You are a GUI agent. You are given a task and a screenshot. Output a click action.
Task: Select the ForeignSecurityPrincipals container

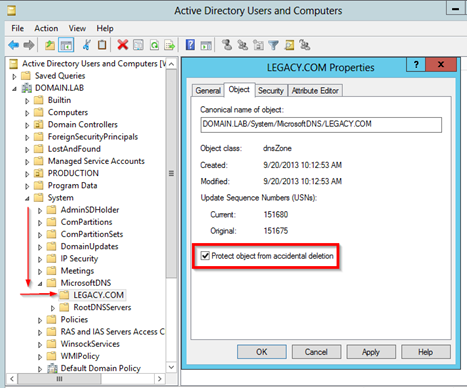point(93,137)
